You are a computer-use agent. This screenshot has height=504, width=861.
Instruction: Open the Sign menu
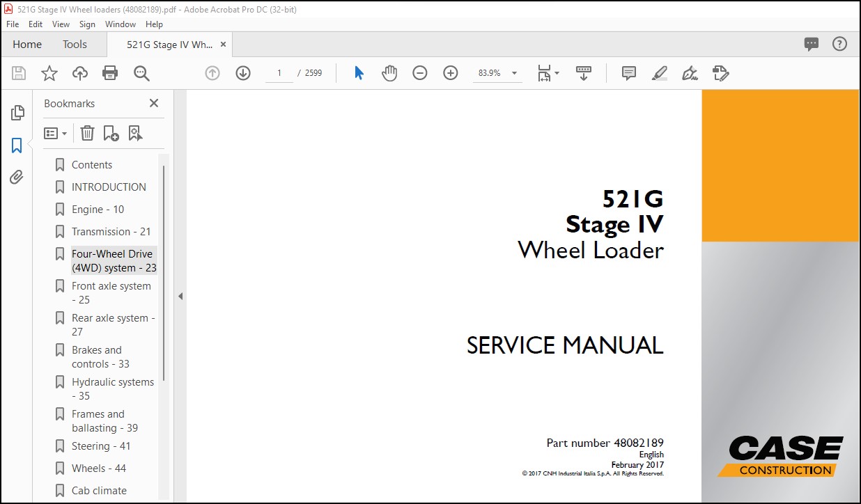pyautogui.click(x=88, y=24)
